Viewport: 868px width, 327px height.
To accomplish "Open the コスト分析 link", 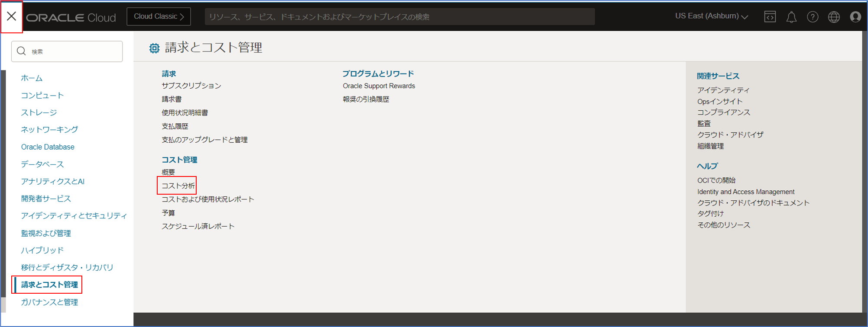I will tap(178, 186).
